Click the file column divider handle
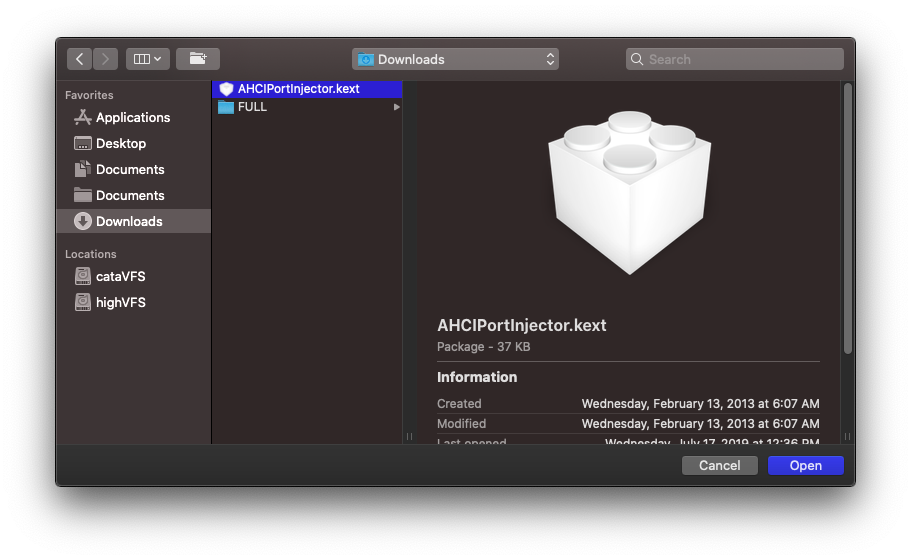This screenshot has height=560, width=911. 410,436
